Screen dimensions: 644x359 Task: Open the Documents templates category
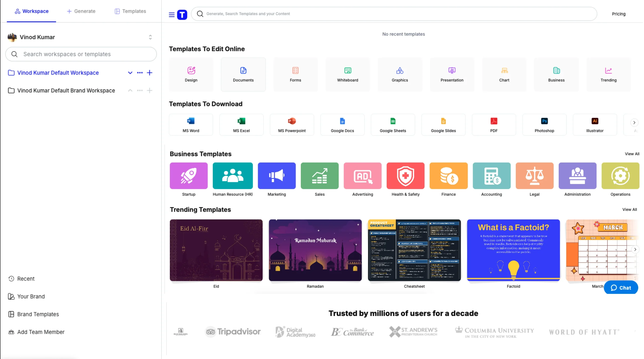(243, 74)
